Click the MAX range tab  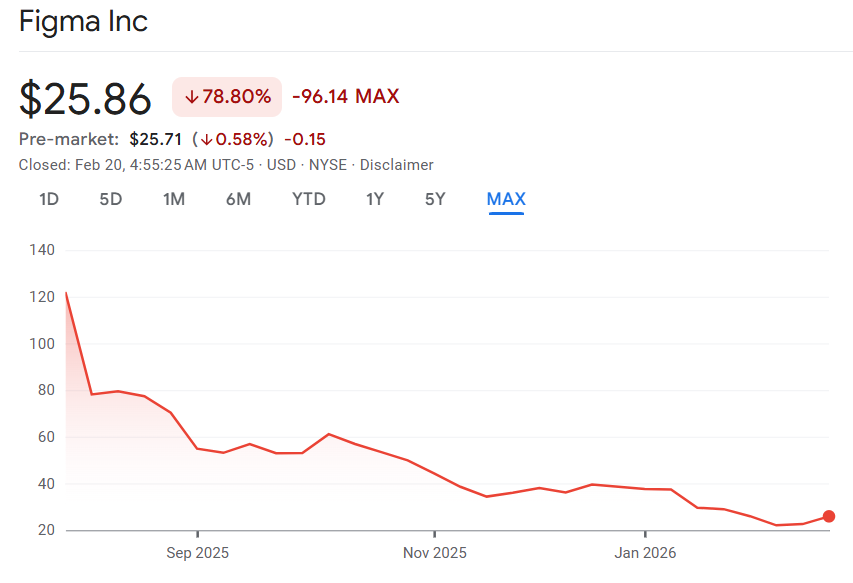(x=506, y=199)
